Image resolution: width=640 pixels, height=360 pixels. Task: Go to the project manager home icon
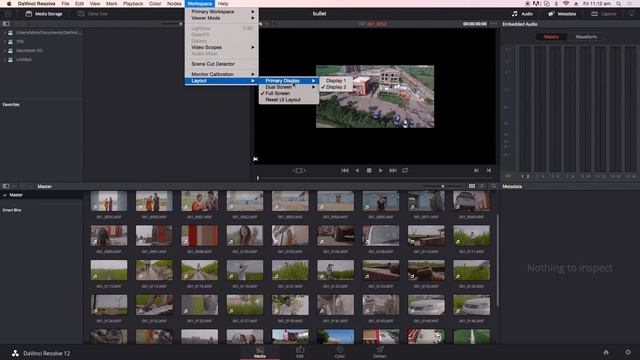(x=606, y=352)
